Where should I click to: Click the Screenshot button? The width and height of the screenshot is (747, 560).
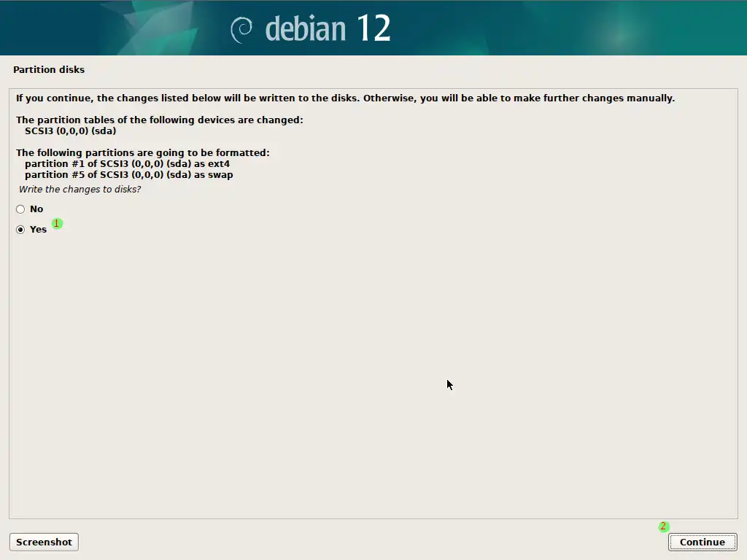click(44, 542)
